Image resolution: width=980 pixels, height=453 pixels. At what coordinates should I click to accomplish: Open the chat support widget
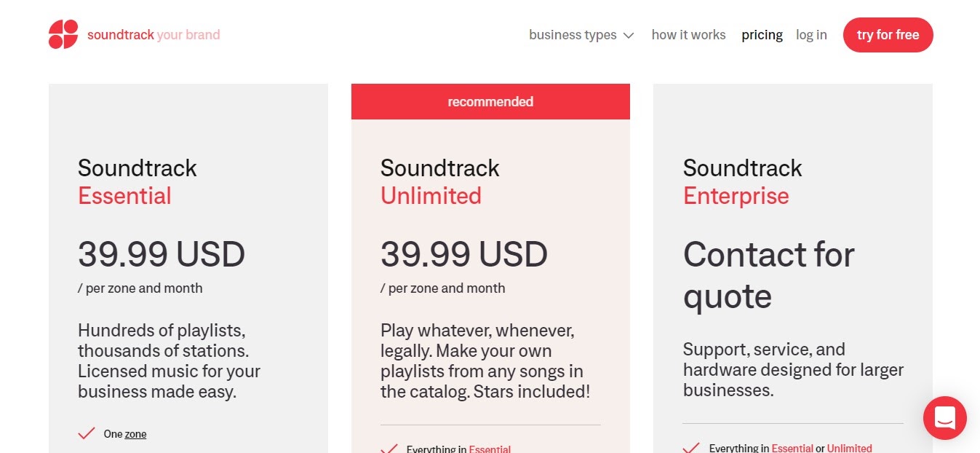coord(944,417)
